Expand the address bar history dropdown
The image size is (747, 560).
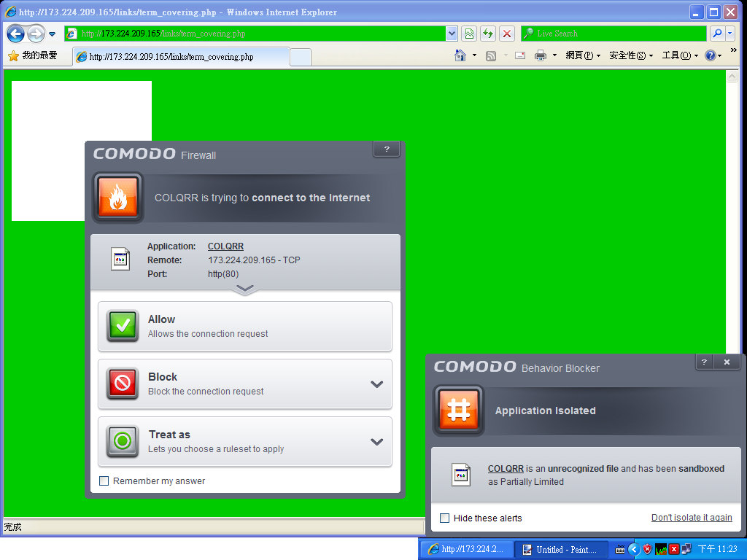click(x=452, y=34)
